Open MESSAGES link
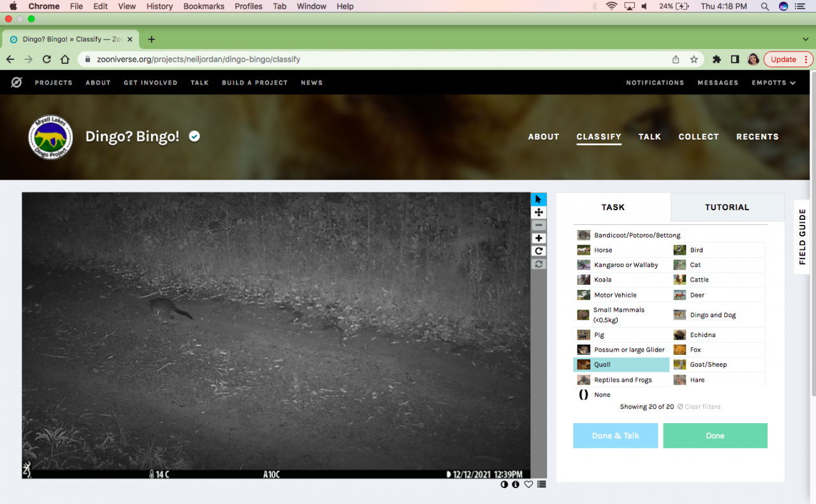 tap(718, 83)
